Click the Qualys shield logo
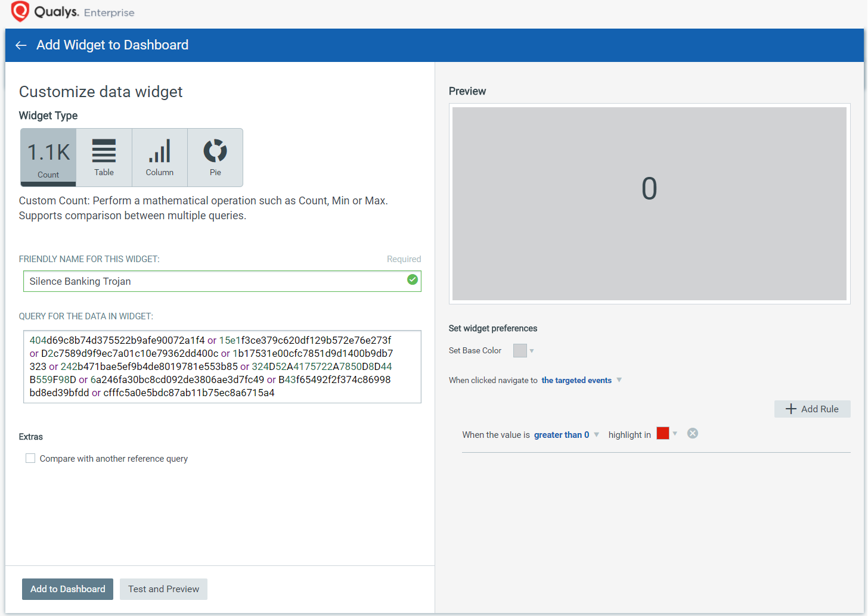This screenshot has width=868, height=616. click(x=20, y=11)
